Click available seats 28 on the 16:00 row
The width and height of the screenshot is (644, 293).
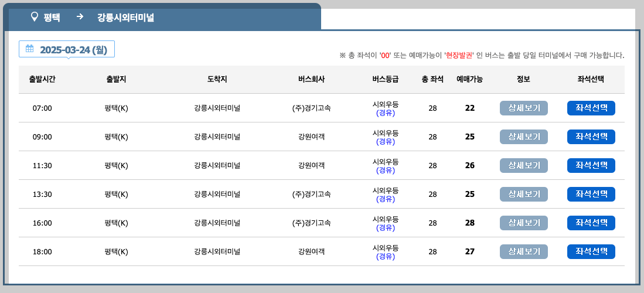470,223
